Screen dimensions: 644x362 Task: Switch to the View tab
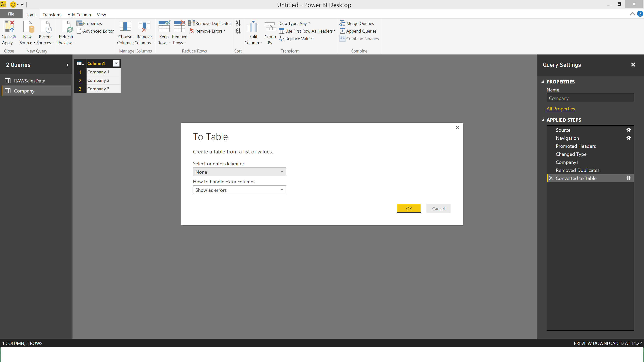(x=101, y=14)
